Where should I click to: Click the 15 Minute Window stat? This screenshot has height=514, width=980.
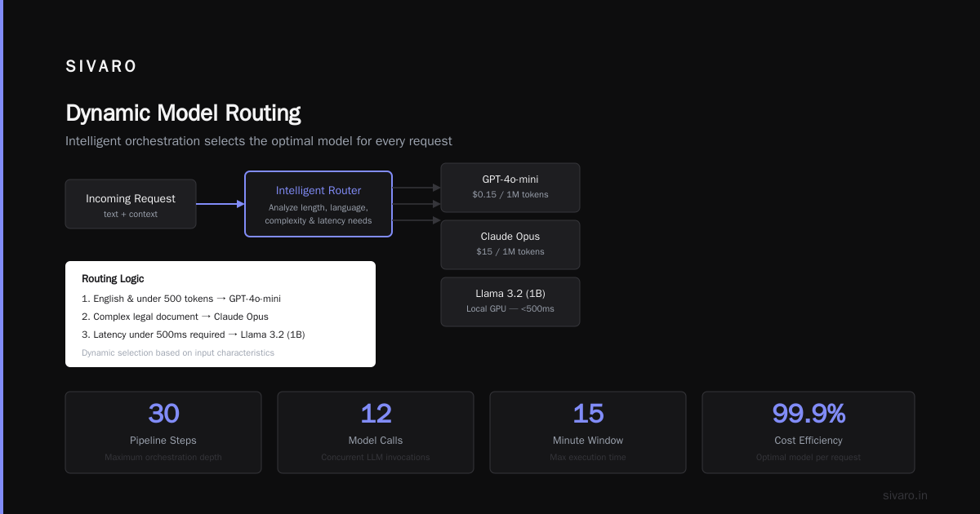[588, 432]
